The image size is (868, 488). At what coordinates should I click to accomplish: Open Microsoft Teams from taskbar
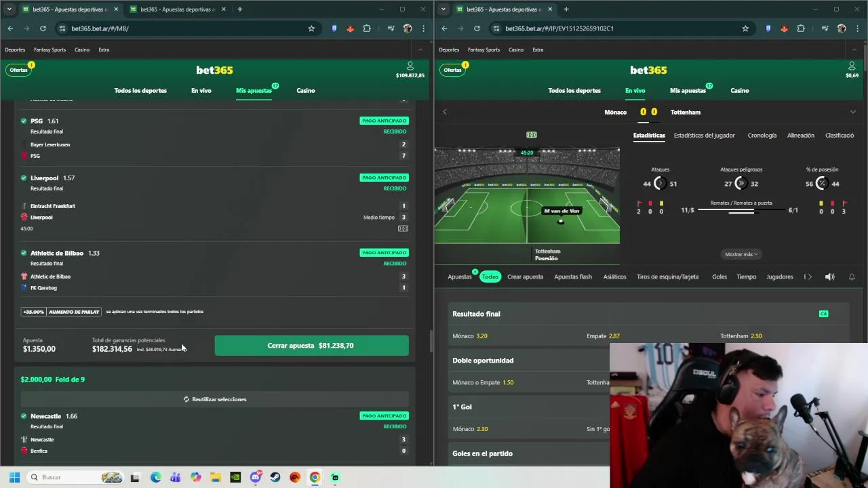coord(175,477)
